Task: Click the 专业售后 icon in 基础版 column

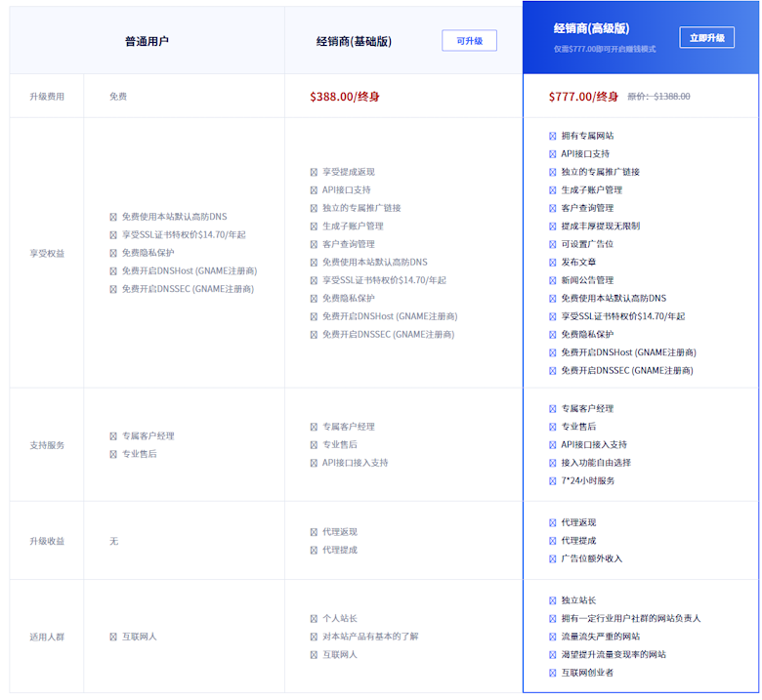Action: [314, 445]
